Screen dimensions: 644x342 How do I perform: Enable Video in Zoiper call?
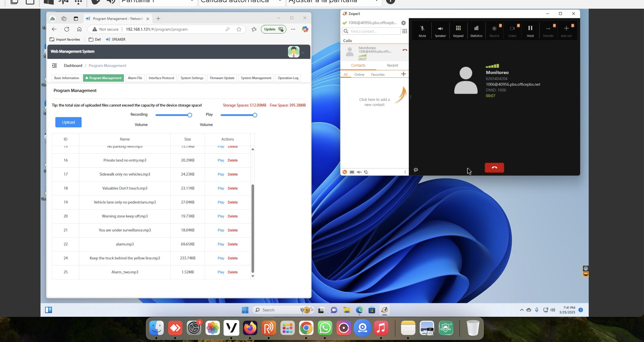pos(512,31)
